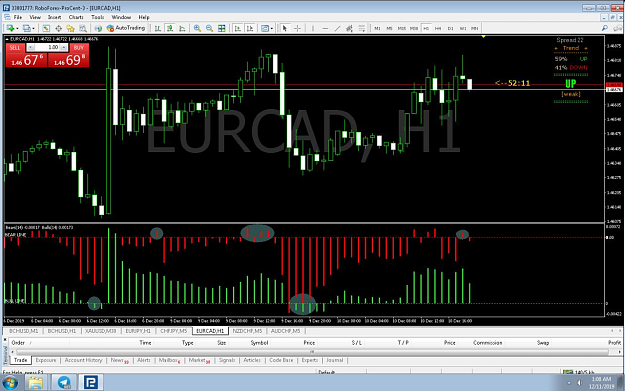Open the Navigator folder-star icon
The width and height of the screenshot is (625, 391).
pyautogui.click(x=71, y=28)
